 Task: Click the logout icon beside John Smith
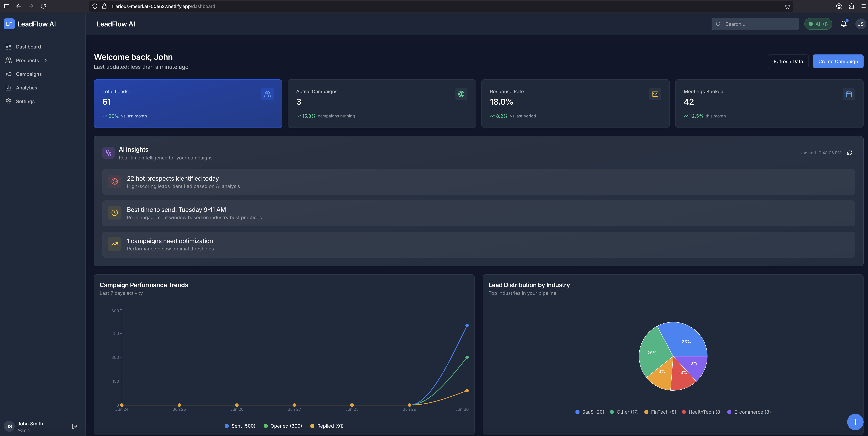coord(75,426)
